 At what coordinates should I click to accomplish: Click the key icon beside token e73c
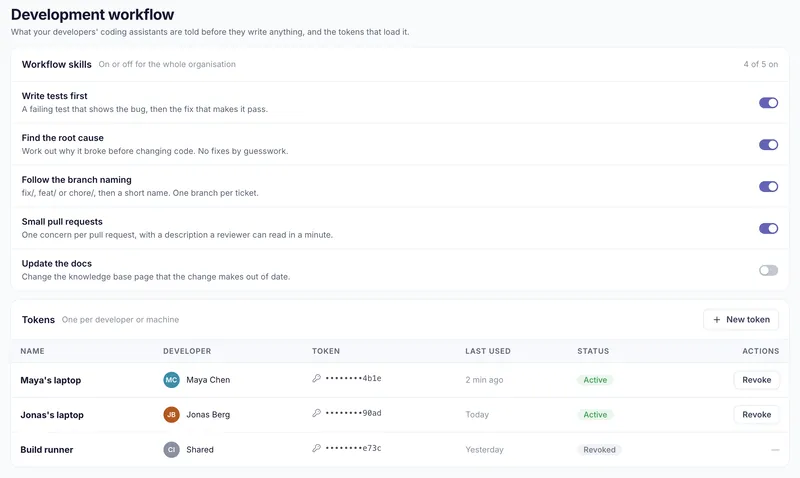click(x=316, y=448)
